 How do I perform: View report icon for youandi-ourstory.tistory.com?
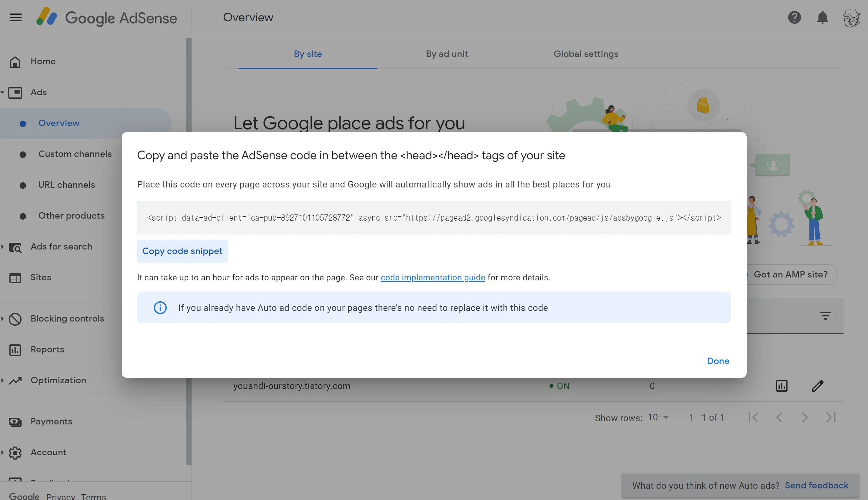[x=781, y=386]
